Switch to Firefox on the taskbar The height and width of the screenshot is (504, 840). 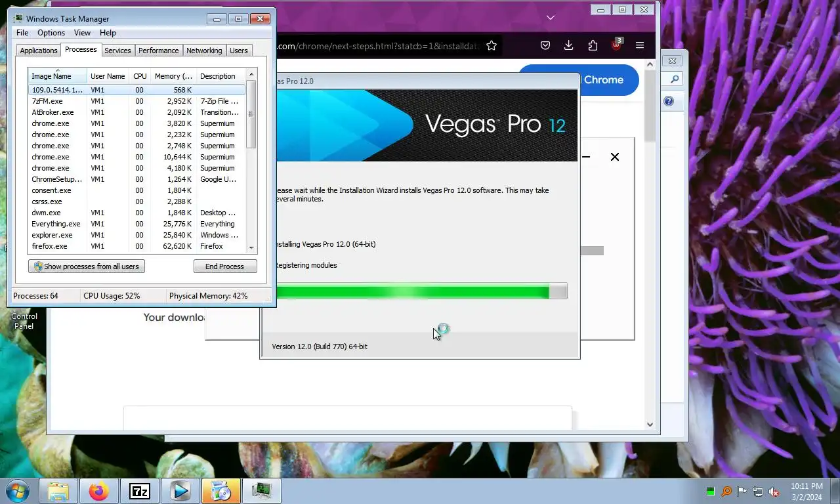(x=99, y=491)
